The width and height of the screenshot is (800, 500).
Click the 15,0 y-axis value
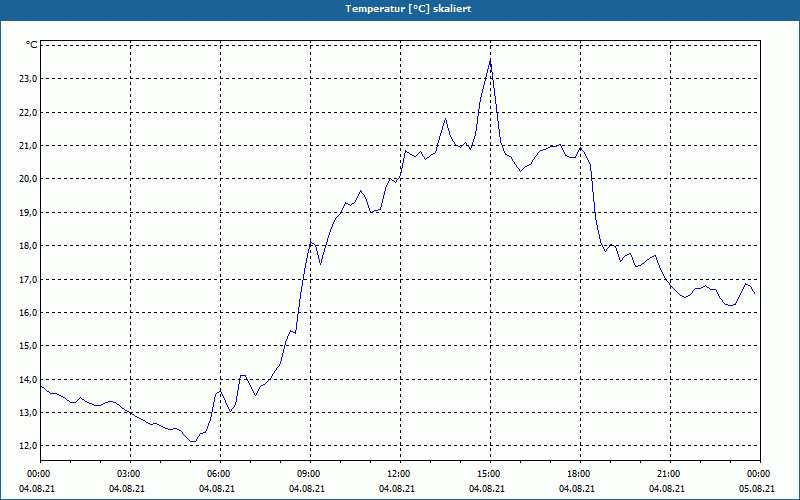pyautogui.click(x=29, y=345)
